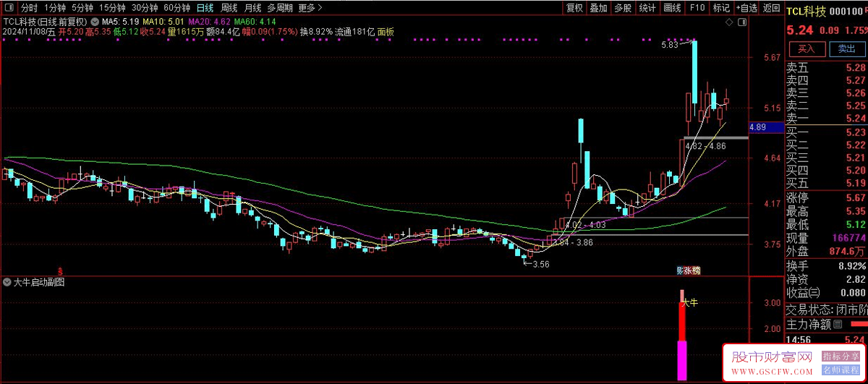868x384 pixels.
Task: Click the 名师课程 banner button
Action: pyautogui.click(x=841, y=370)
